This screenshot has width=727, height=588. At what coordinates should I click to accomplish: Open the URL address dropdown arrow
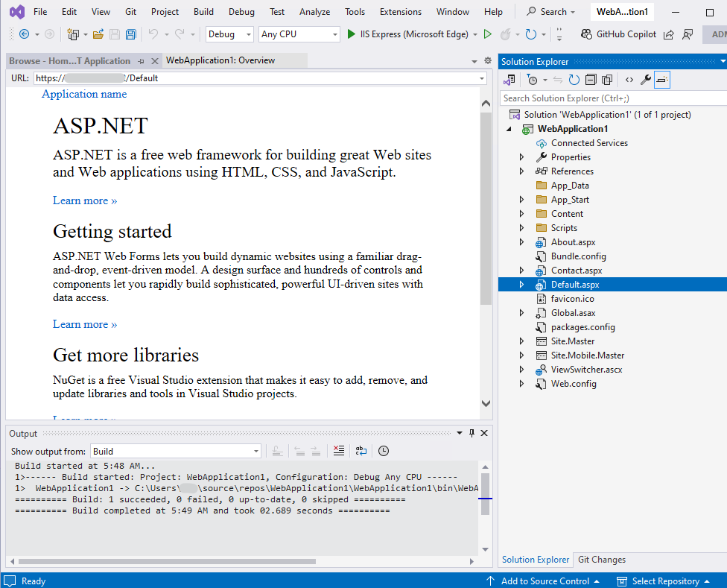tap(482, 78)
